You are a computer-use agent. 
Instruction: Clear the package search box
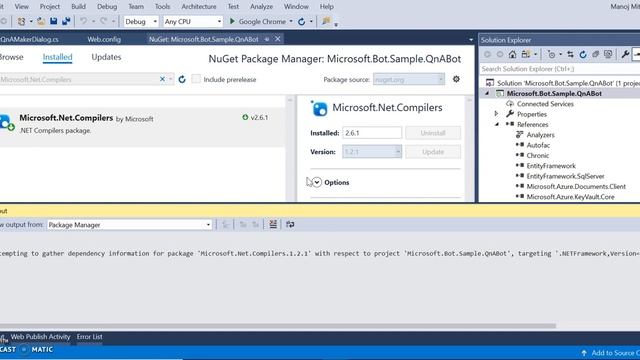162,79
